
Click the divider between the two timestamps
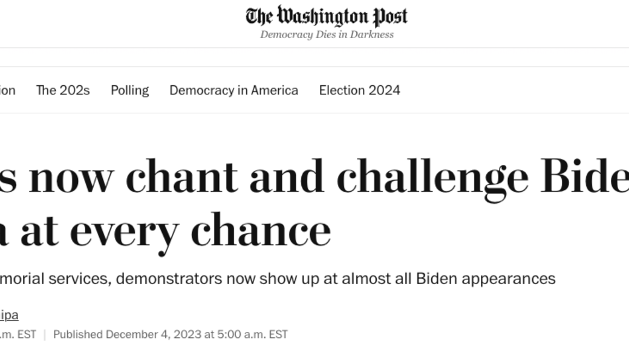(x=45, y=334)
